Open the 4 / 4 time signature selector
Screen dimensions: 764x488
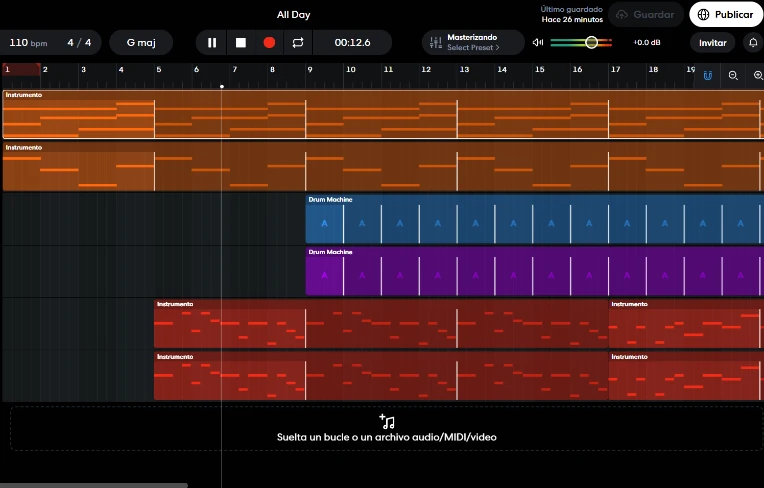tap(79, 43)
